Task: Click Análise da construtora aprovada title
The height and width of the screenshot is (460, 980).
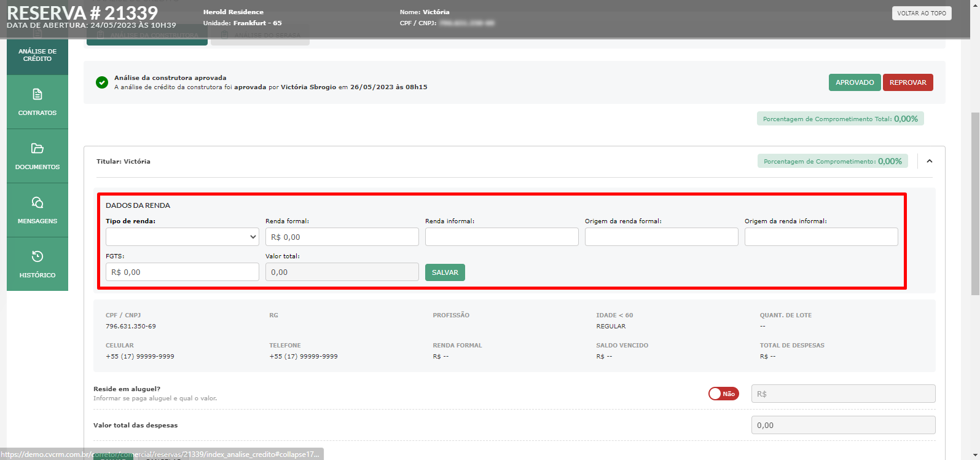Action: [x=170, y=77]
